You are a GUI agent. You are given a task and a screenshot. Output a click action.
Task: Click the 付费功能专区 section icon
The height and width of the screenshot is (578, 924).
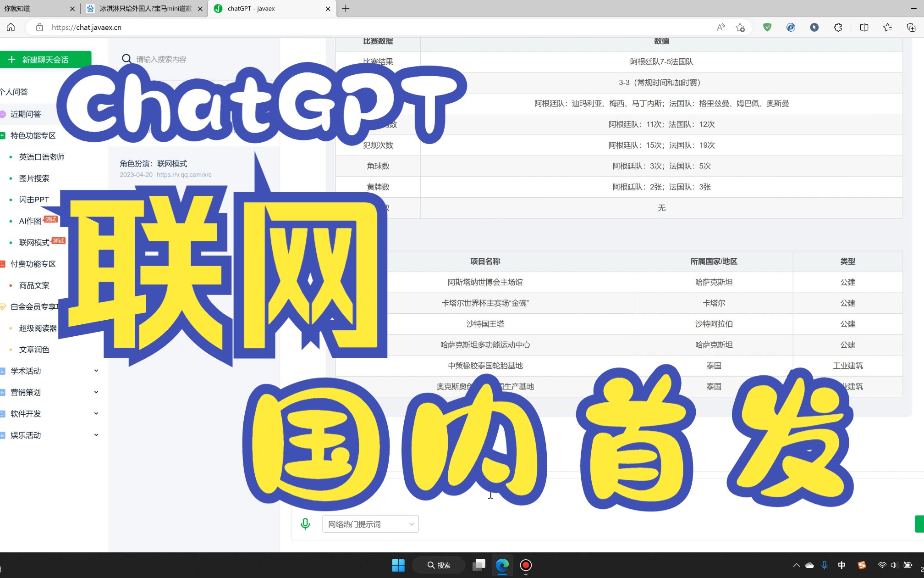point(2,264)
